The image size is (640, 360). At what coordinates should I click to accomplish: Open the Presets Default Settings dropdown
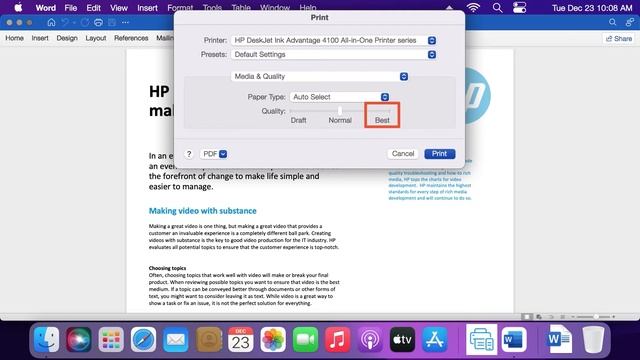click(333, 54)
